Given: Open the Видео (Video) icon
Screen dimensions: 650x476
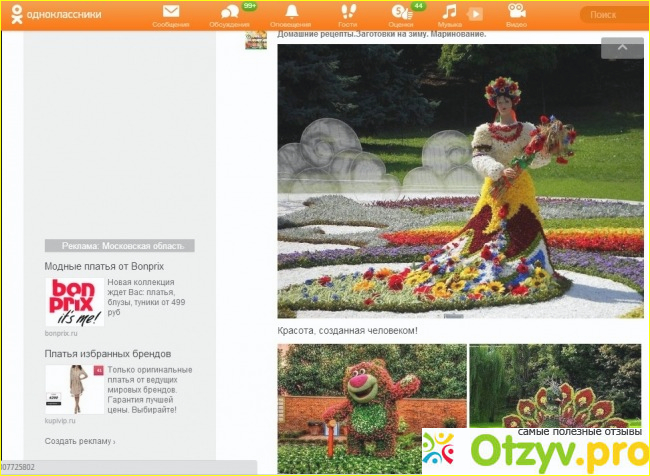Looking at the screenshot, I should (x=516, y=14).
